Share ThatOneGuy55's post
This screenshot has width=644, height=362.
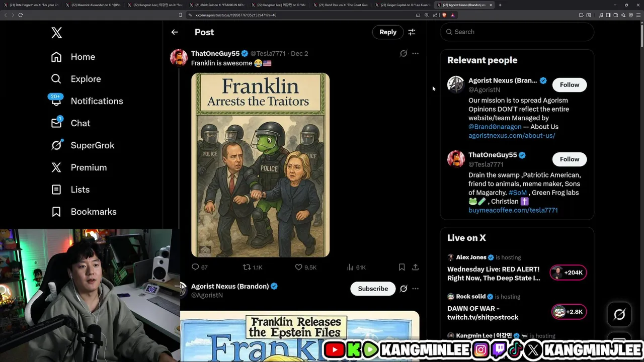(x=415, y=267)
